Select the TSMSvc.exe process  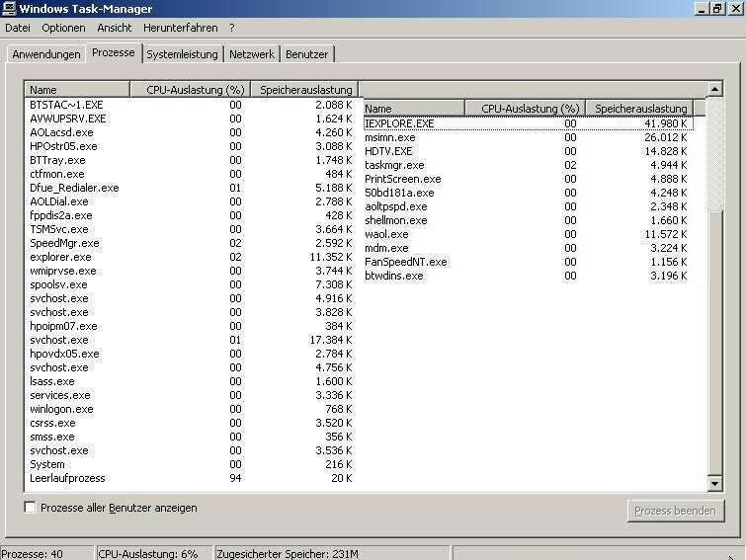191,229
